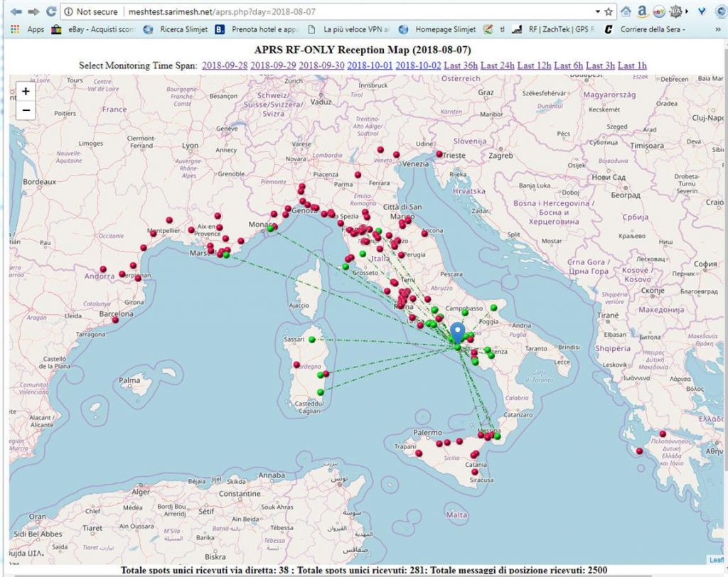728x577 pixels.
Task: Expand hidden extensions with the small arrow
Action: [687, 12]
